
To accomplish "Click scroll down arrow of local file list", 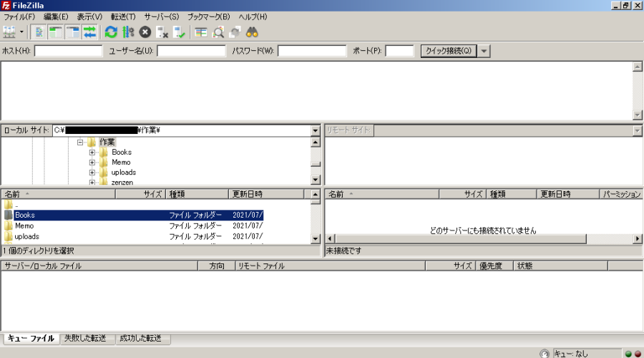I will click(316, 238).
